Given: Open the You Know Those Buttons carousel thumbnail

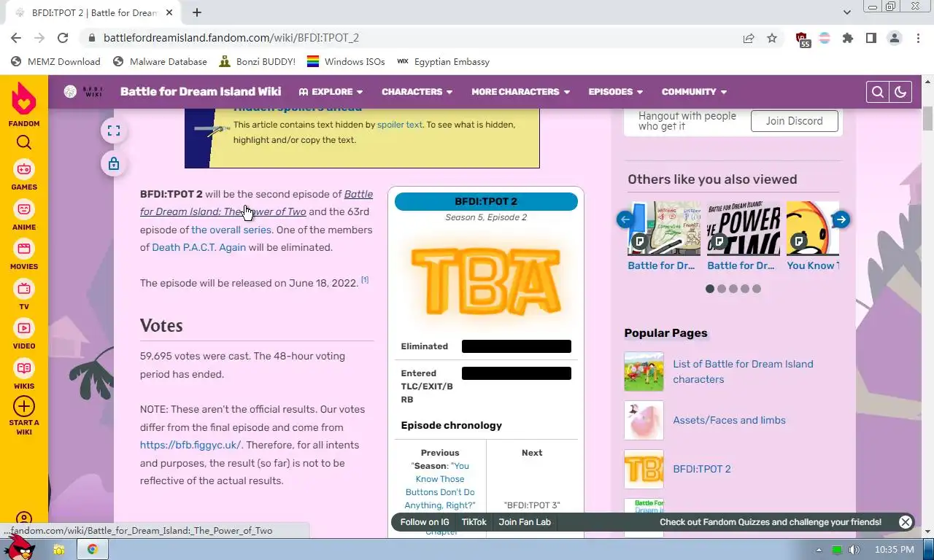Looking at the screenshot, I should pyautogui.click(x=813, y=228).
